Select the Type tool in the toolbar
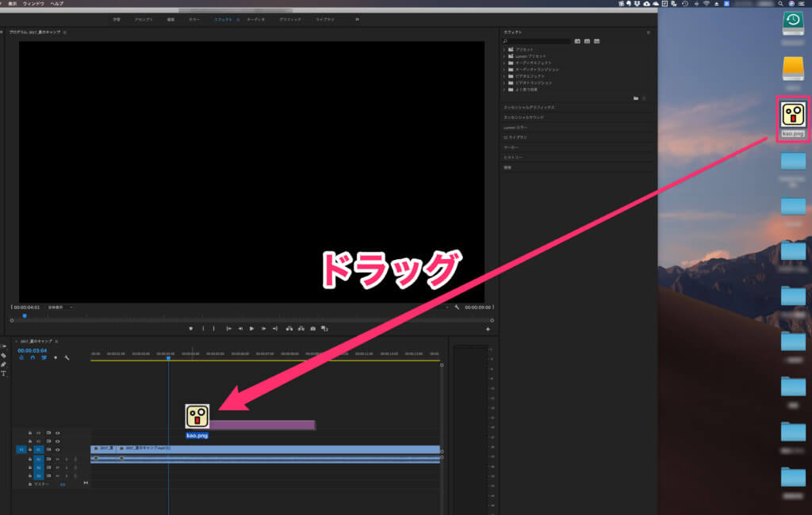 [4, 373]
